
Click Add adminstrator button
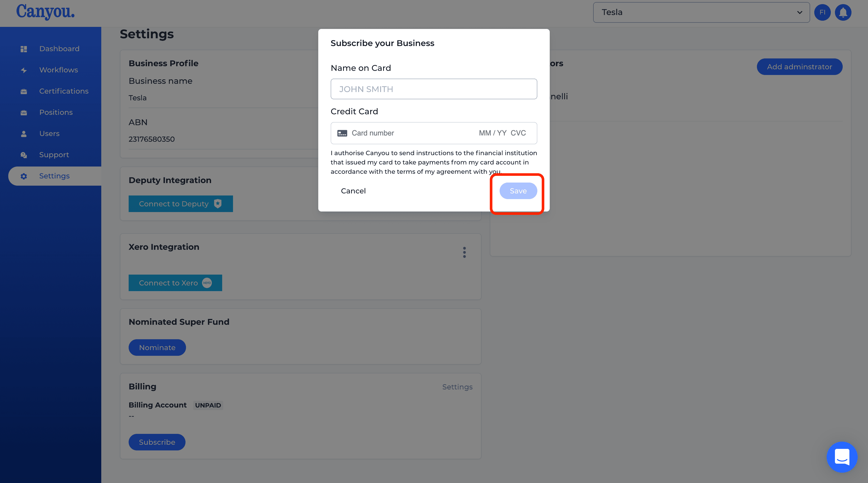[799, 67]
